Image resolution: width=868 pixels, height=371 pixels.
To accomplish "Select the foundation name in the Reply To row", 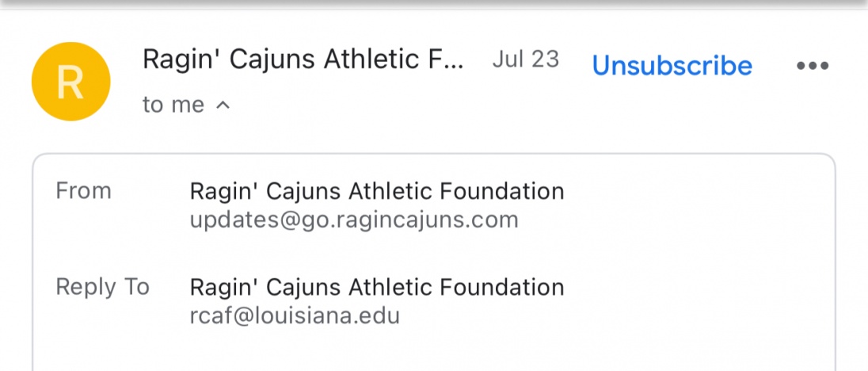I will [377, 287].
